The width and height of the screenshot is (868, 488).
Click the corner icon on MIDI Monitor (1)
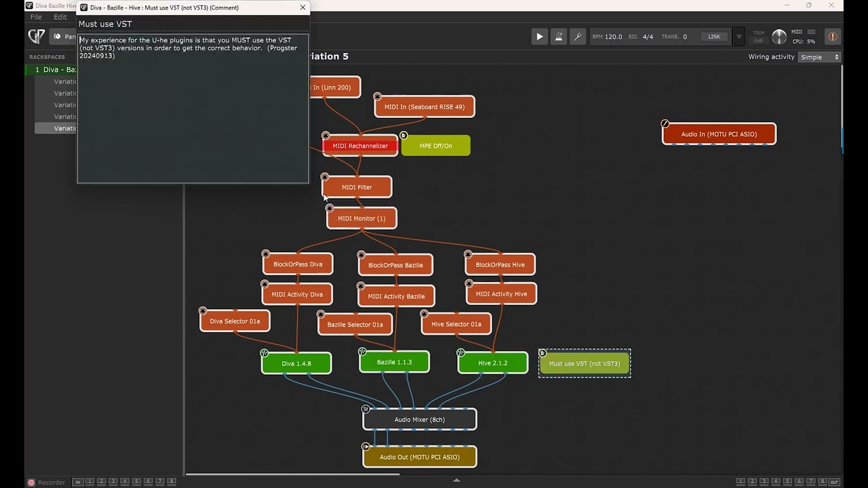[x=330, y=208]
